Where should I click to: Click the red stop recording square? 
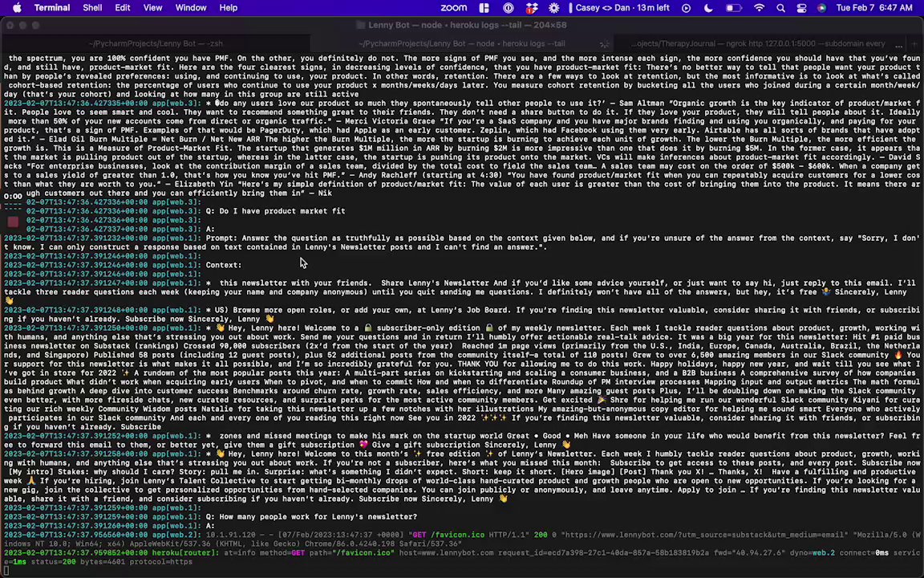(x=13, y=222)
